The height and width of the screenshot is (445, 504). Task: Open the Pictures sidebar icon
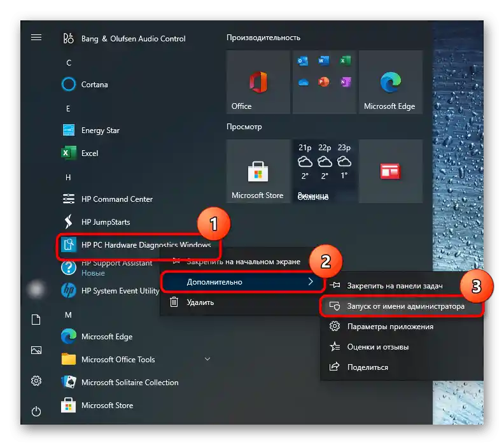[36, 350]
